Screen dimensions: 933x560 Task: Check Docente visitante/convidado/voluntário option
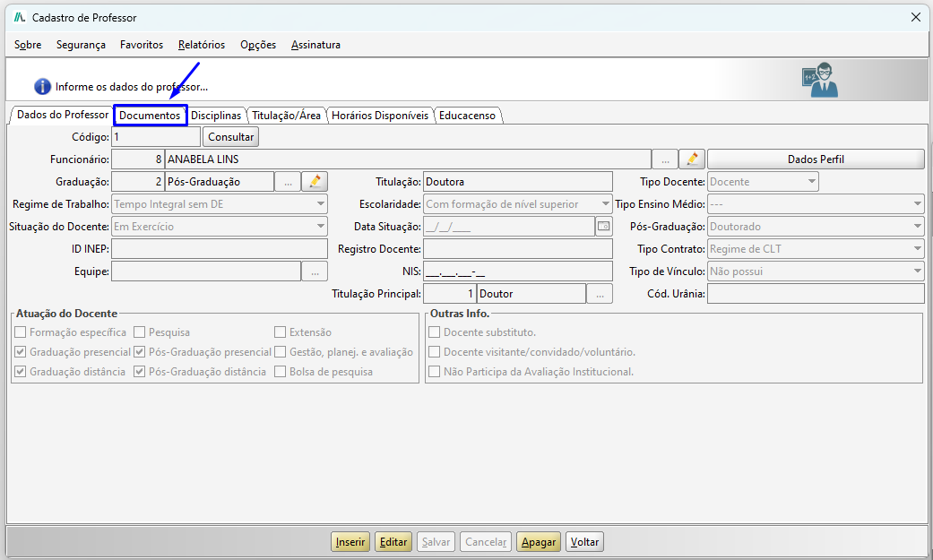point(435,352)
